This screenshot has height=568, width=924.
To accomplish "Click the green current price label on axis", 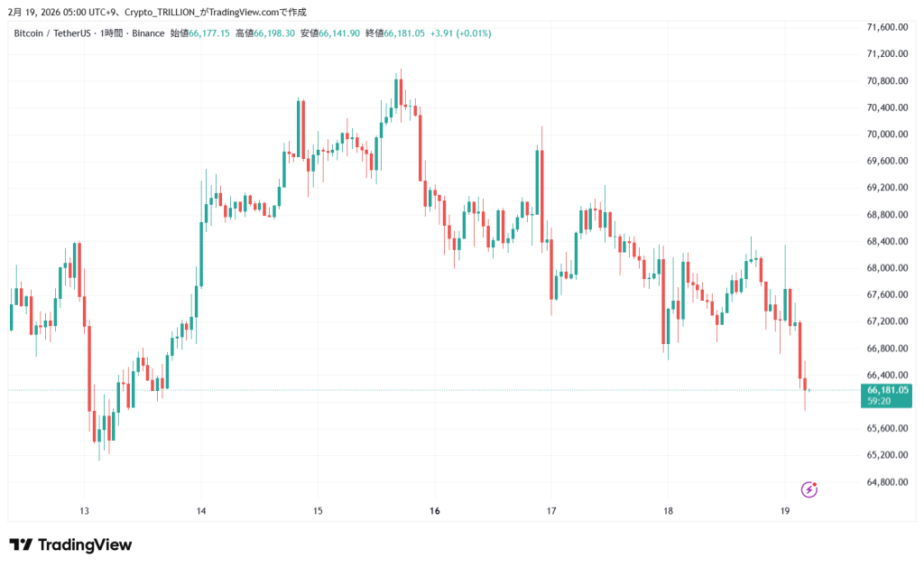I will (887, 390).
